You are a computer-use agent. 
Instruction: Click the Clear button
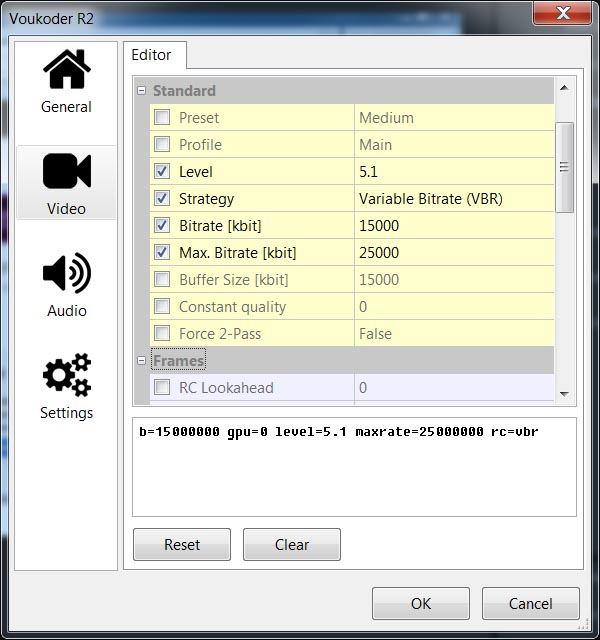click(x=292, y=544)
